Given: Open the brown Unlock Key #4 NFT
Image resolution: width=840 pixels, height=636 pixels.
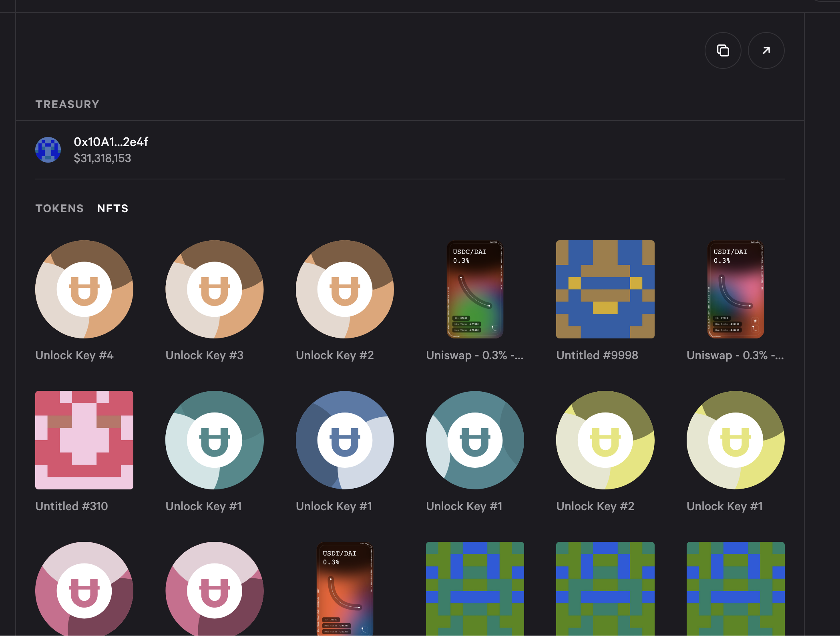Looking at the screenshot, I should click(x=84, y=289).
